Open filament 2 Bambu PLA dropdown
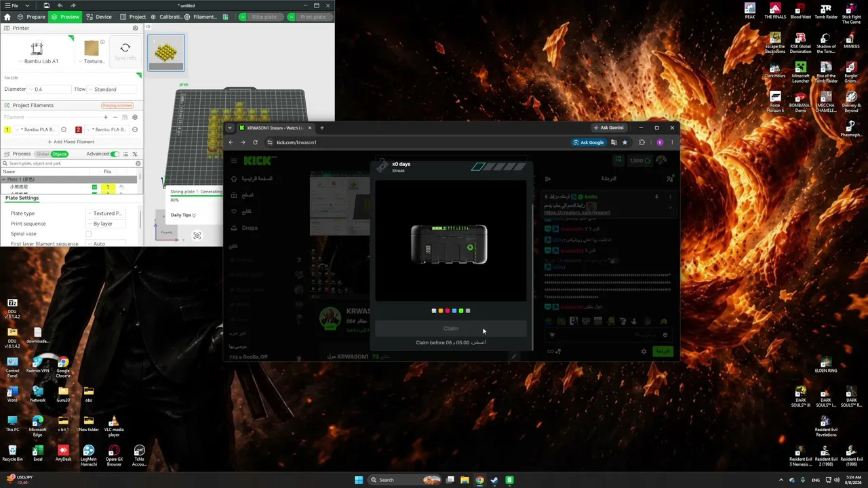Viewport: 868px width, 488px height. [x=108, y=129]
